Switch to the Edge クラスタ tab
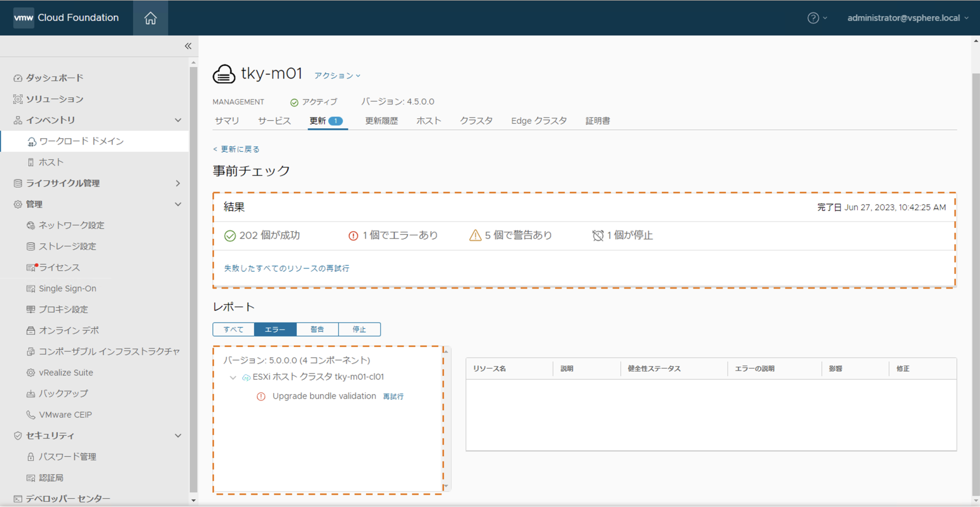This screenshot has width=980, height=507. point(538,121)
